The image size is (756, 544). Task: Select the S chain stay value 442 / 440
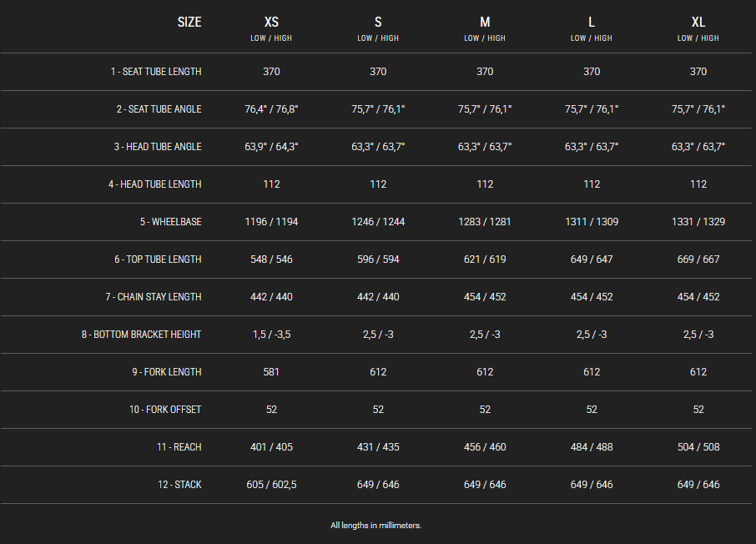tap(378, 297)
